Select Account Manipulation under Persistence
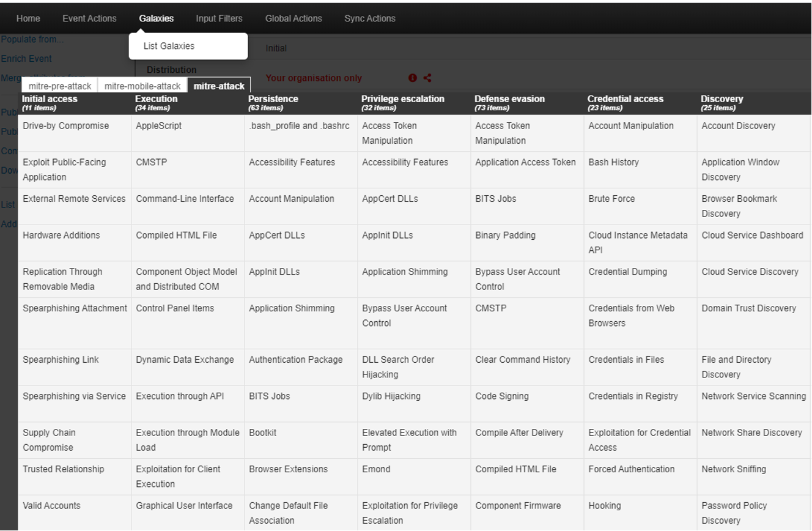The height and width of the screenshot is (531, 812). pyautogui.click(x=301, y=206)
